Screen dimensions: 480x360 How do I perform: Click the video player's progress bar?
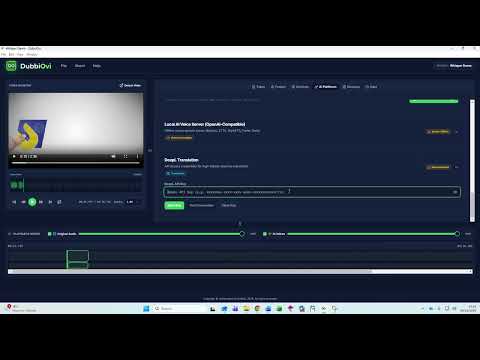tap(76, 163)
